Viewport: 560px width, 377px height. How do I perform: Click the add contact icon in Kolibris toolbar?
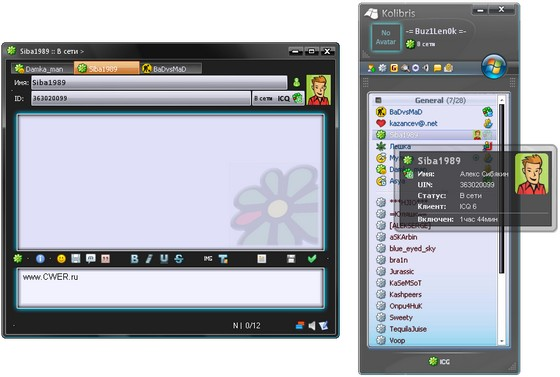coord(371,68)
